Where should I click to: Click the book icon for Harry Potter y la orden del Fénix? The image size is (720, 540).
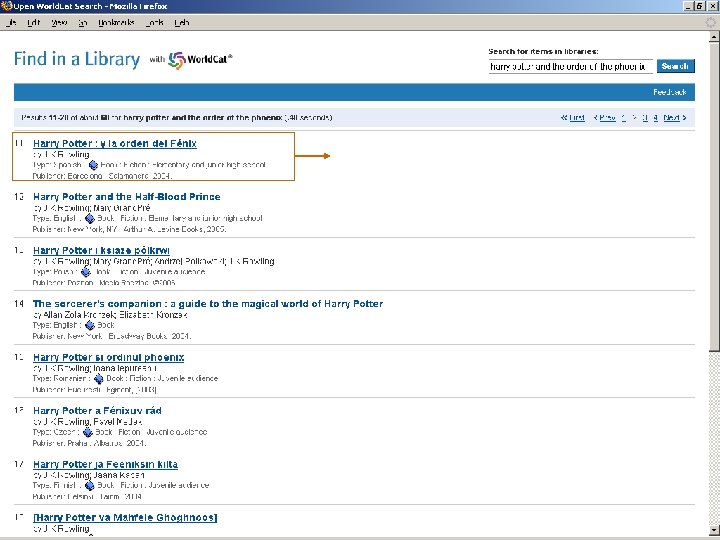pos(93,165)
